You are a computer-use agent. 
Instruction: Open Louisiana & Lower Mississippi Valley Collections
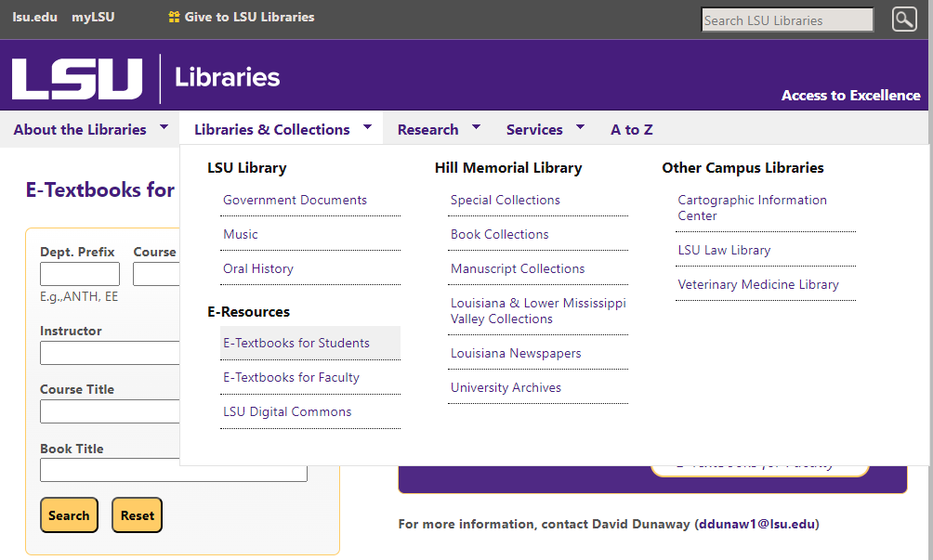pyautogui.click(x=538, y=311)
